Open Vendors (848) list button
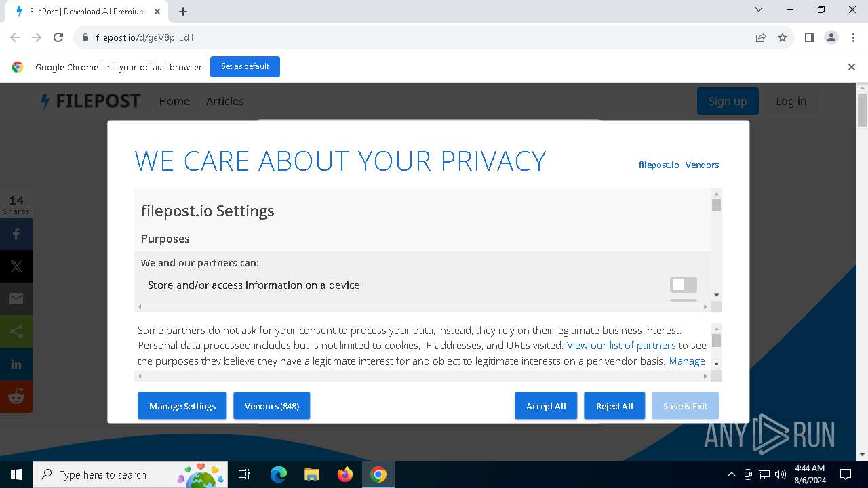 click(x=272, y=406)
